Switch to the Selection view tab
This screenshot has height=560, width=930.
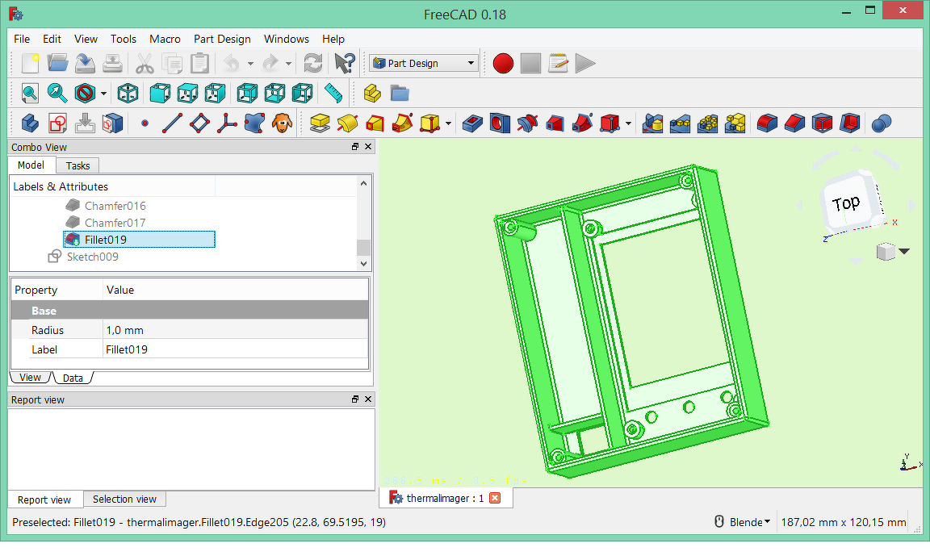124,499
